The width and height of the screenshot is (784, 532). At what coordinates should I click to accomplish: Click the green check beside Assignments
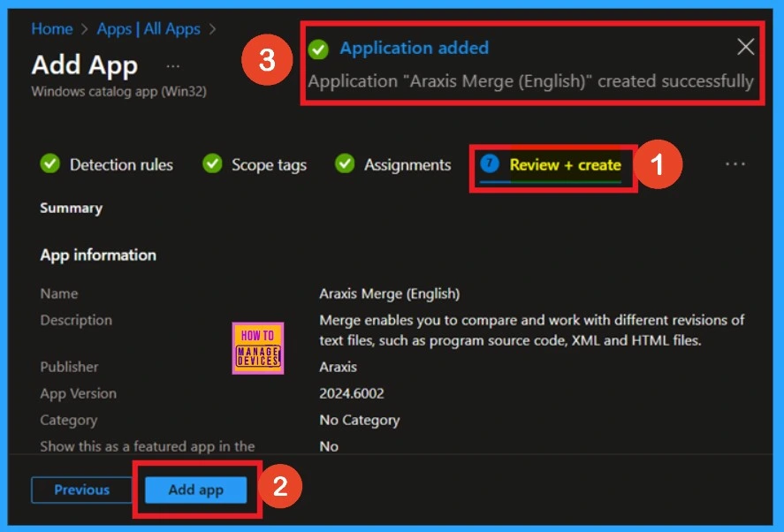point(345,163)
